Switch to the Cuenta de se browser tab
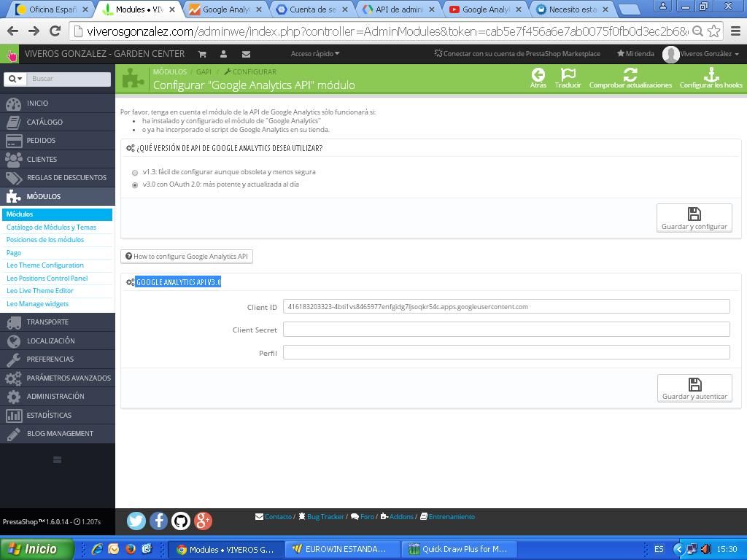 coord(311,9)
